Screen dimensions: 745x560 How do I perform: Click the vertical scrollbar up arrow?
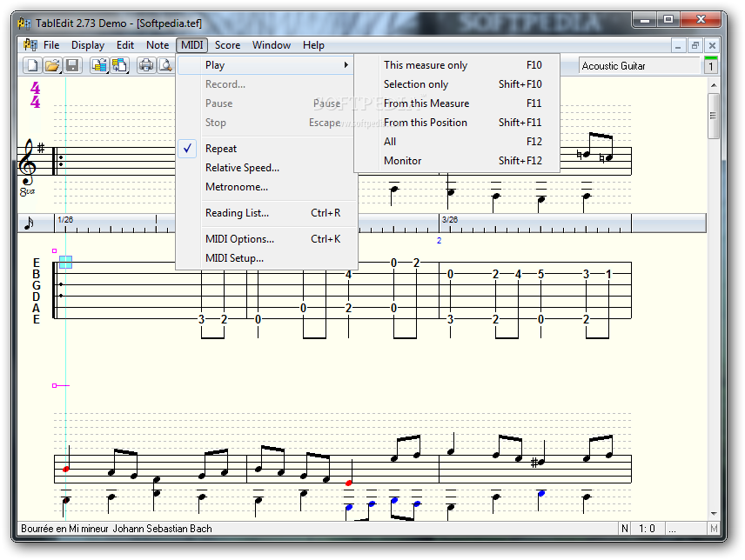click(713, 85)
